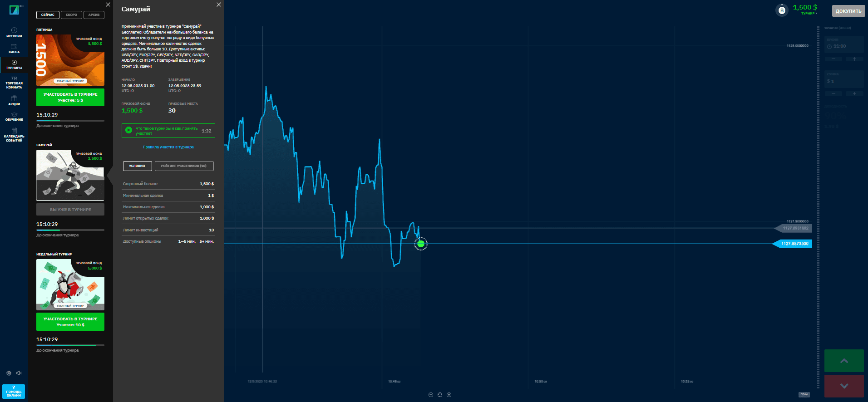This screenshot has width=868, height=402.
Task: Switch to the Архив tournaments tab
Action: click(94, 15)
